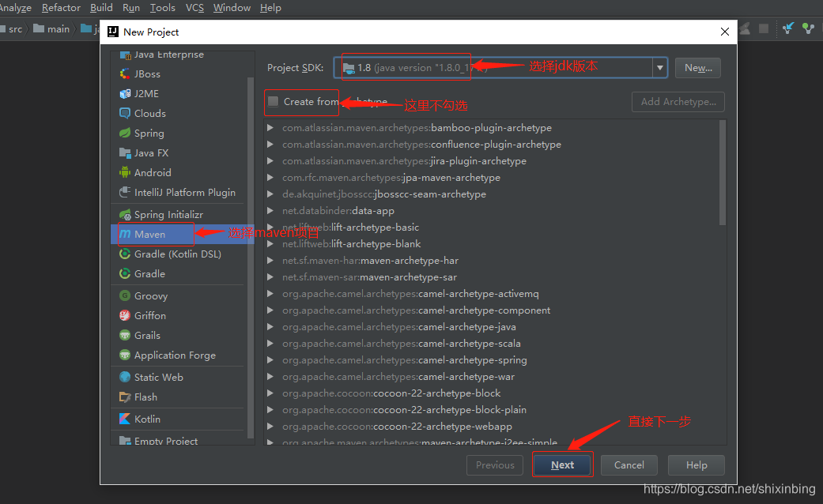Select the Gradle (Kotlin DSL) icon
The height and width of the screenshot is (504, 823).
pos(125,254)
